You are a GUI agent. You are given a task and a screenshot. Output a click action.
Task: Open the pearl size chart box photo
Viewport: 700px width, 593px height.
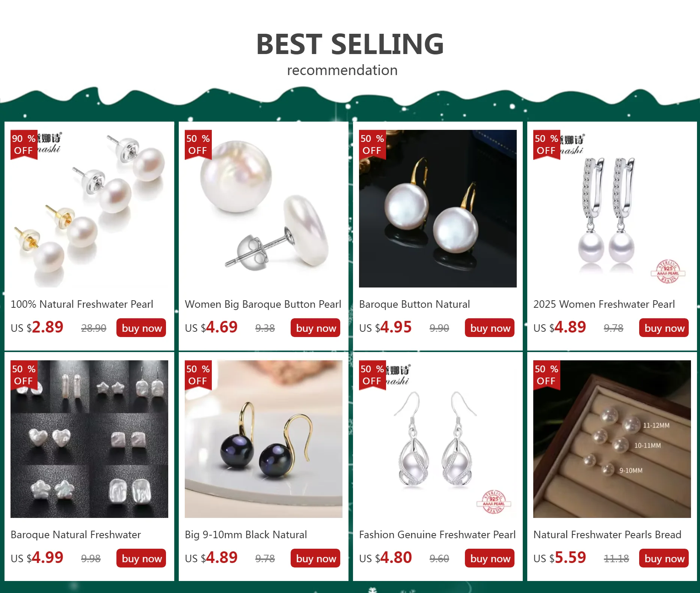coord(612,439)
